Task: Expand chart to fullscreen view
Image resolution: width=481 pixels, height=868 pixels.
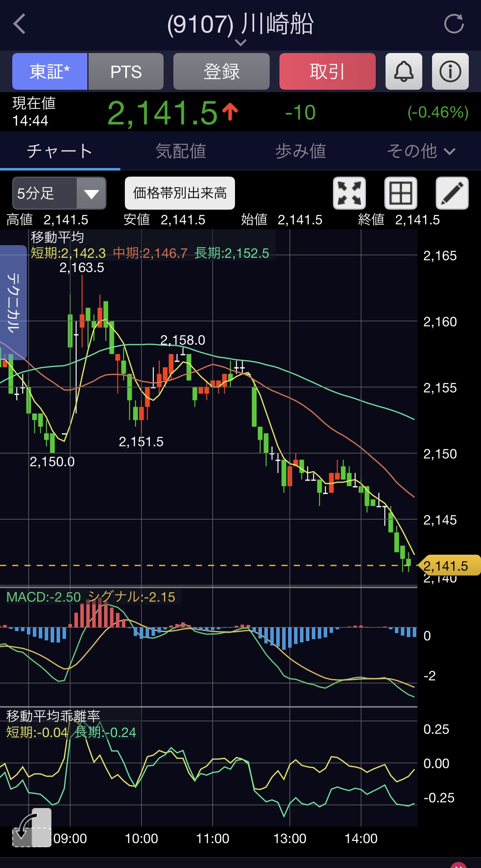Action: click(x=349, y=193)
